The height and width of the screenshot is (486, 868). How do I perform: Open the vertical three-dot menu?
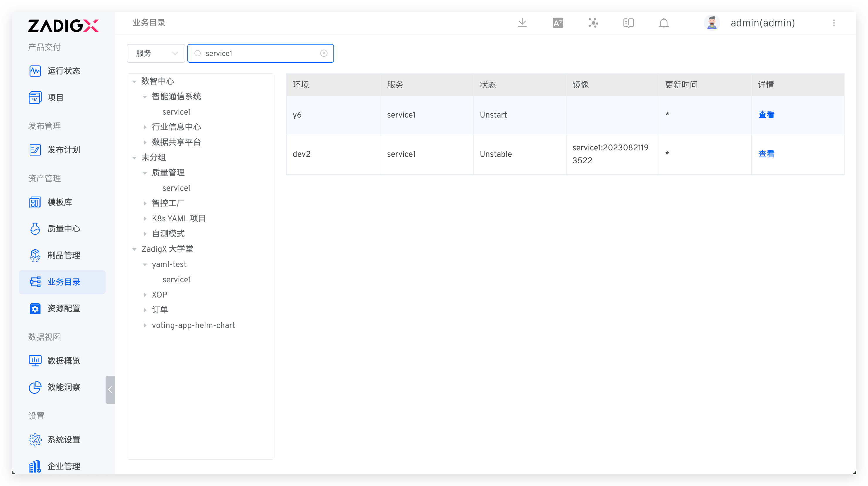pos(834,23)
